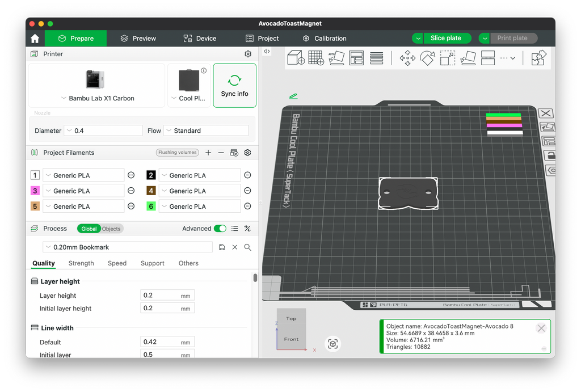
Task: Open the Support settings tab
Action: pos(152,263)
